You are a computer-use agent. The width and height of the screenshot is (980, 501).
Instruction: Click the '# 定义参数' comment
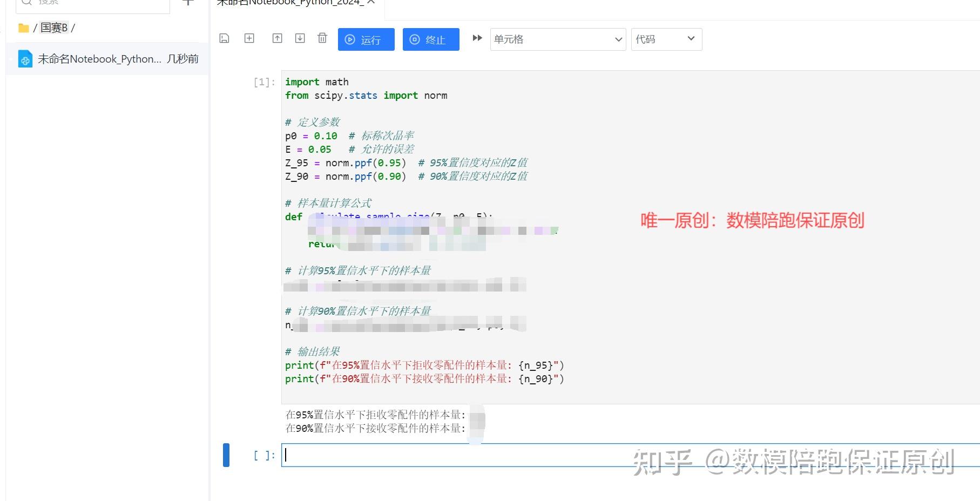pyautogui.click(x=313, y=123)
